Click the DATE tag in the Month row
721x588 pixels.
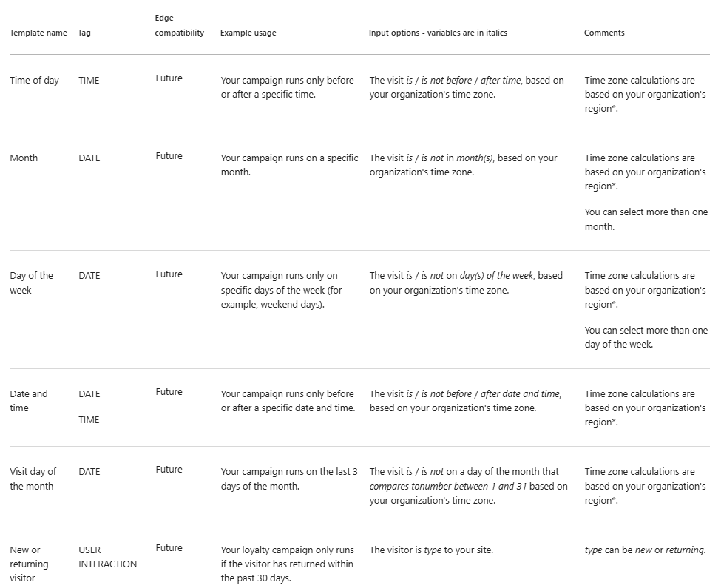point(89,158)
